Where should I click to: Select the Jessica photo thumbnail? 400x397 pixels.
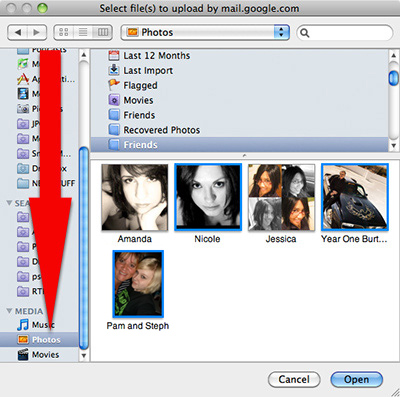point(281,197)
